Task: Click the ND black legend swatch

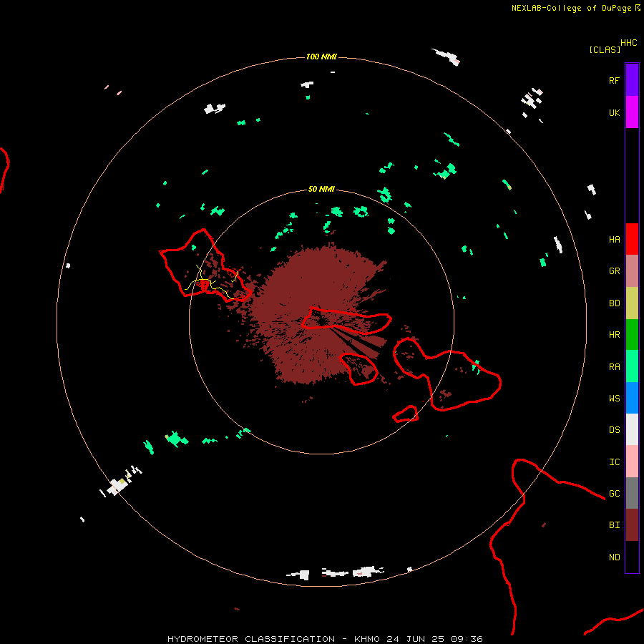Action: click(x=632, y=557)
